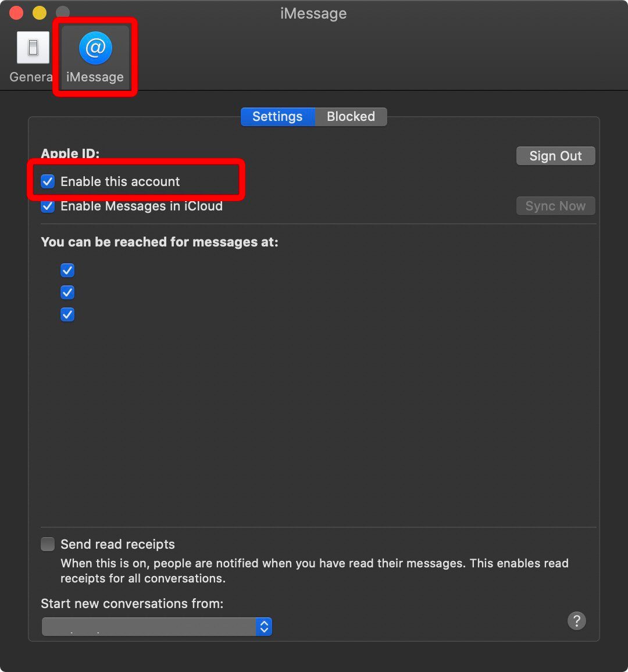This screenshot has width=628, height=672.
Task: Enable Send read receipts checkbox
Action: pyautogui.click(x=48, y=544)
